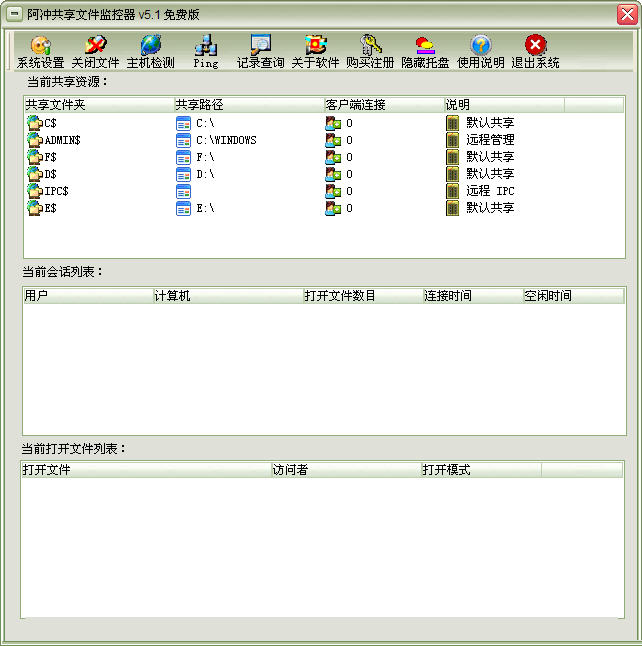
Task: Click connection count 0 in D$ row
Action: pyautogui.click(x=349, y=174)
